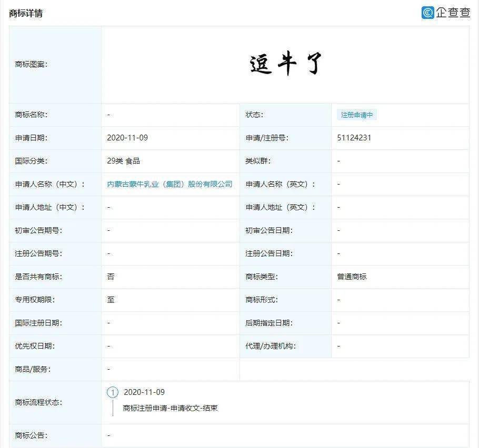
Task: Select registration number 51124231
Action: pyautogui.click(x=354, y=138)
